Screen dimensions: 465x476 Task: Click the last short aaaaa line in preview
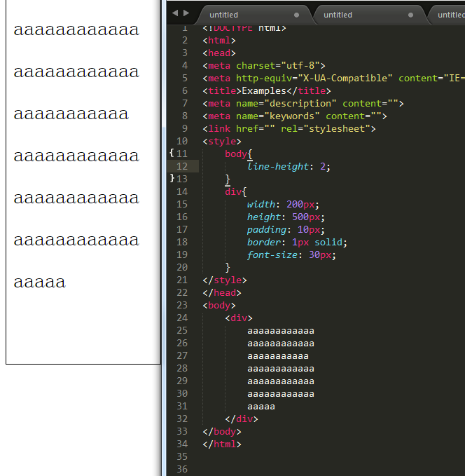(39, 283)
